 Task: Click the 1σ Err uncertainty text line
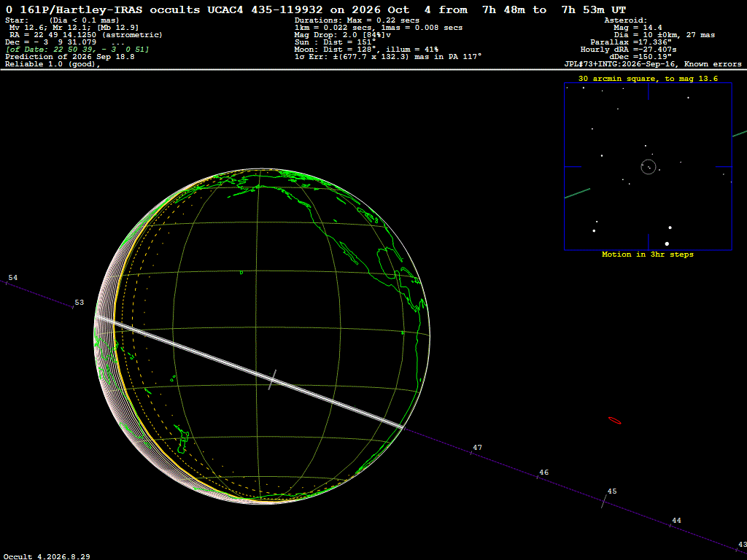(388, 57)
